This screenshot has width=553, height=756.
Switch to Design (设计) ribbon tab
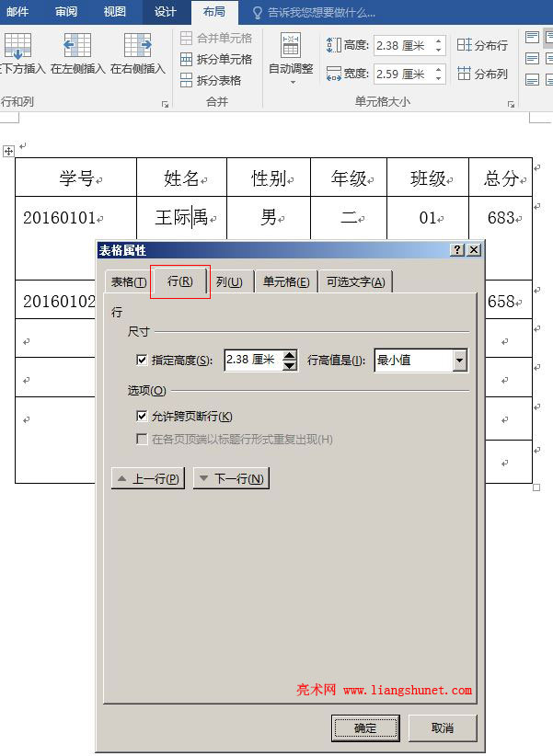(166, 12)
